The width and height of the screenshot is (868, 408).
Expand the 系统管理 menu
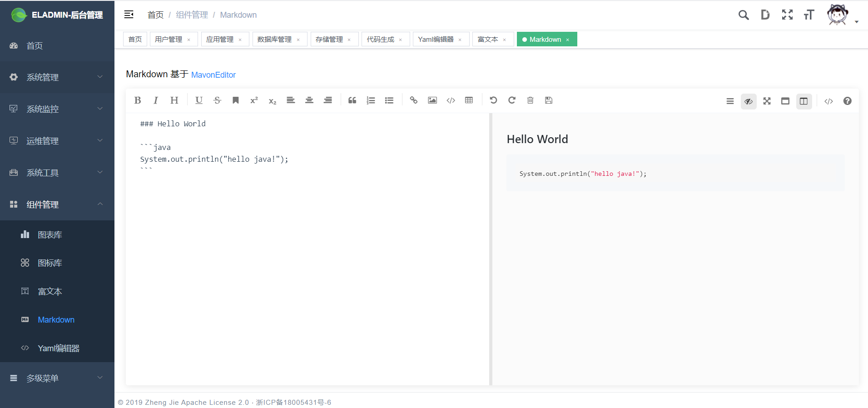coord(57,77)
